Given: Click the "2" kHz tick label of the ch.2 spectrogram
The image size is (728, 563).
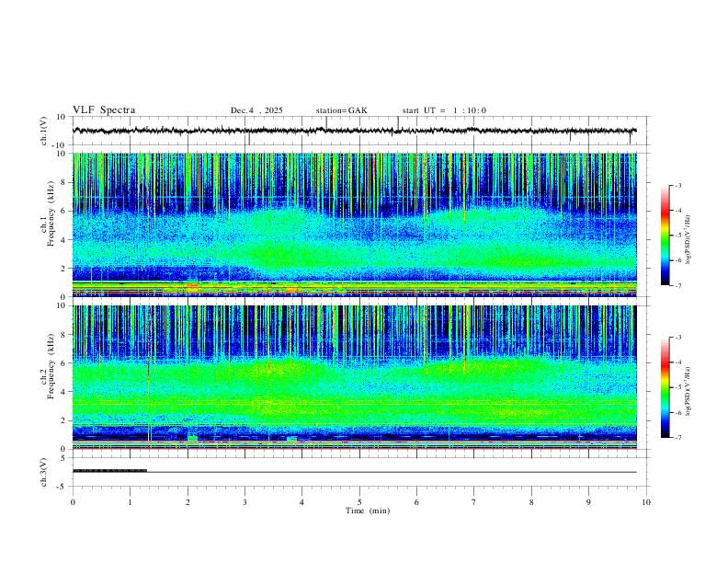Looking at the screenshot, I should (63, 420).
